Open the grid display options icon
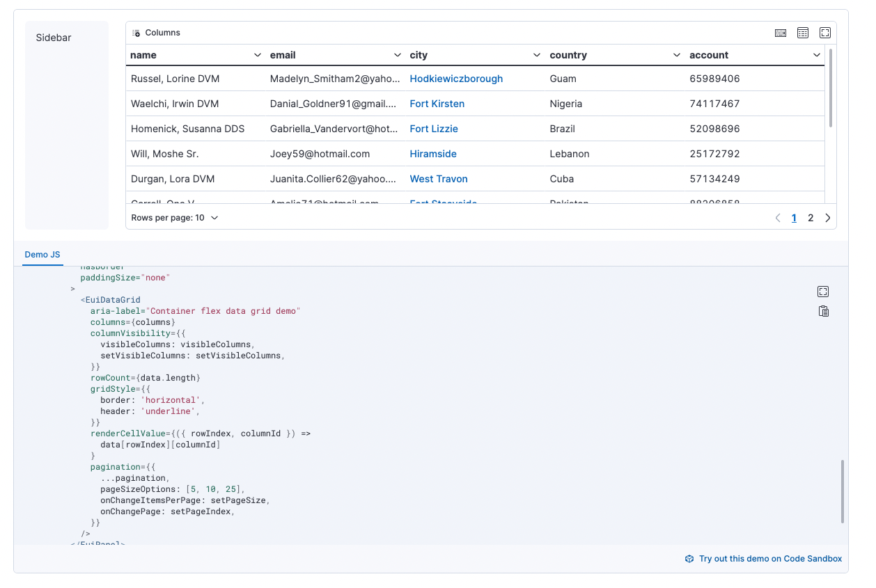This screenshot has width=876, height=588. tap(803, 32)
